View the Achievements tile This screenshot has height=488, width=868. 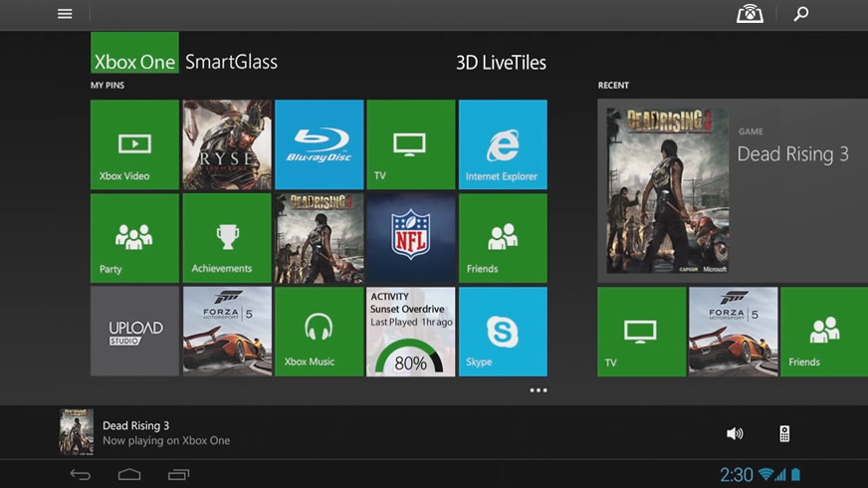(x=227, y=238)
